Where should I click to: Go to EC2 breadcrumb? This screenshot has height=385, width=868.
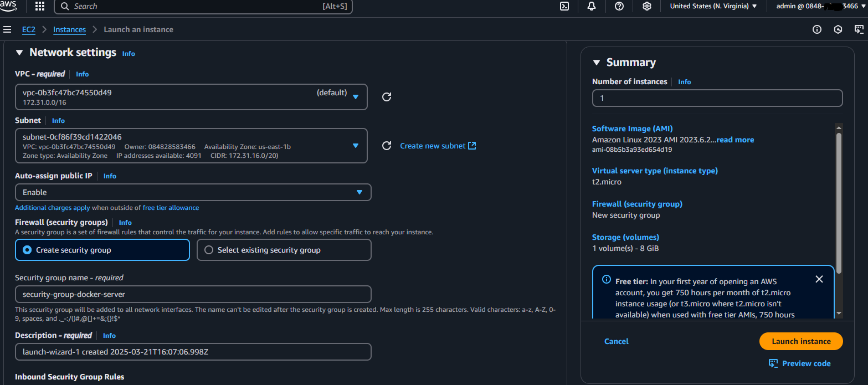click(x=28, y=29)
